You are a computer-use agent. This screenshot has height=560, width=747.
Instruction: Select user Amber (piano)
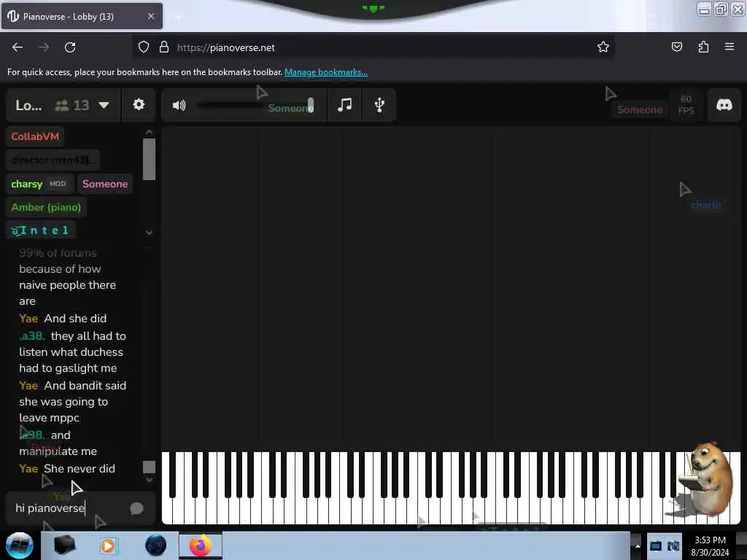click(46, 207)
